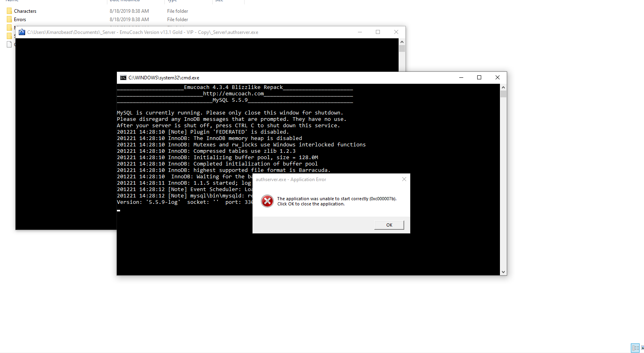The width and height of the screenshot is (644, 353).
Task: Close the authserver.exe console window
Action: (396, 32)
